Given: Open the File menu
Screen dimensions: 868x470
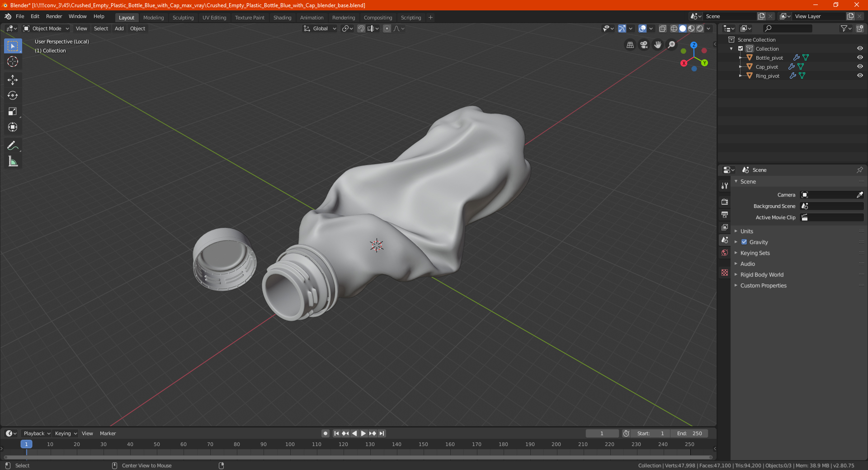Looking at the screenshot, I should point(20,16).
